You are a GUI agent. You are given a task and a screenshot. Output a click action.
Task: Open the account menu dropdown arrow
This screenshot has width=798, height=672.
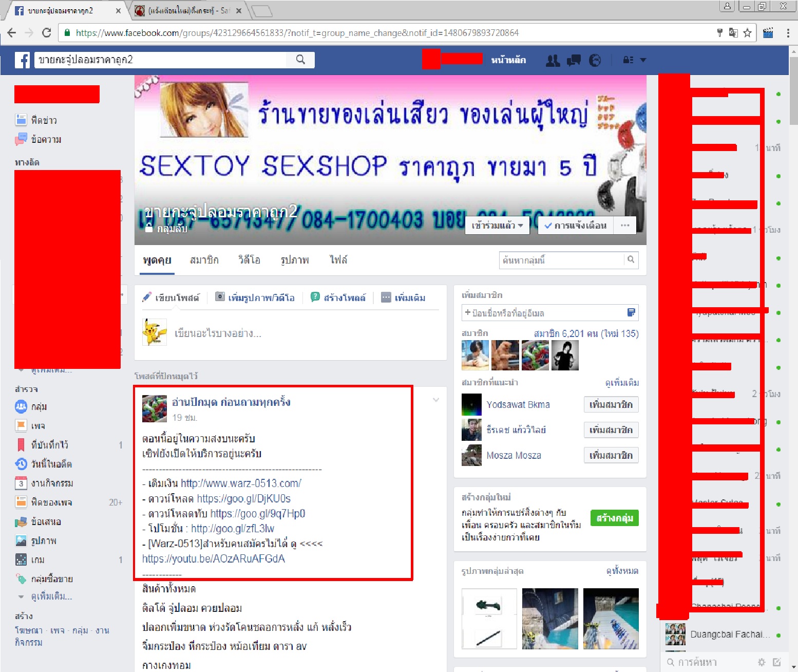click(x=642, y=60)
